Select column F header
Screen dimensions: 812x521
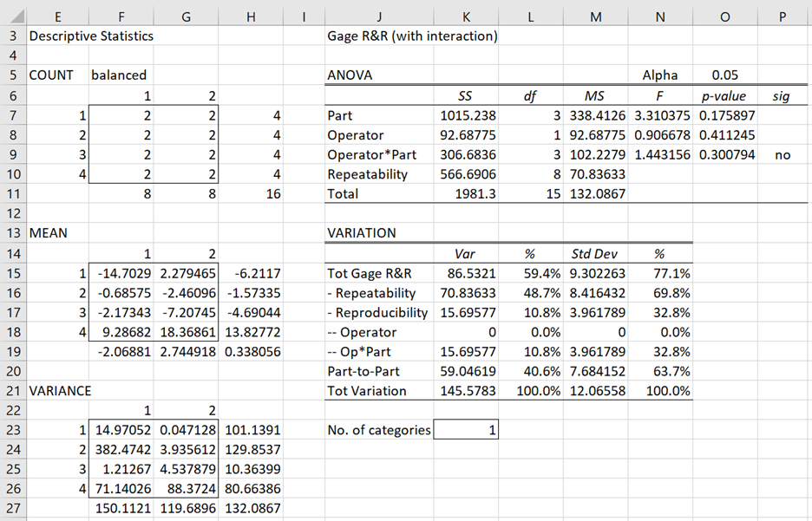pyautogui.click(x=121, y=17)
